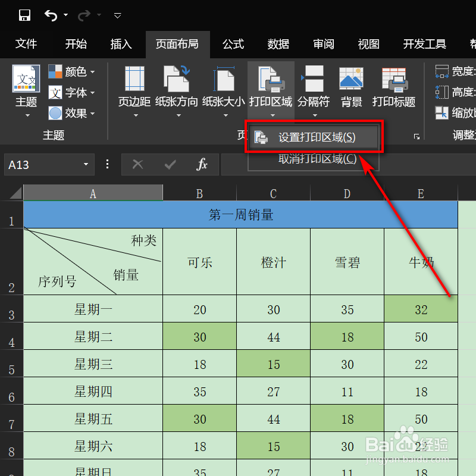Switch to the 开始 ribbon tab
This screenshot has width=476, height=476.
point(76,44)
